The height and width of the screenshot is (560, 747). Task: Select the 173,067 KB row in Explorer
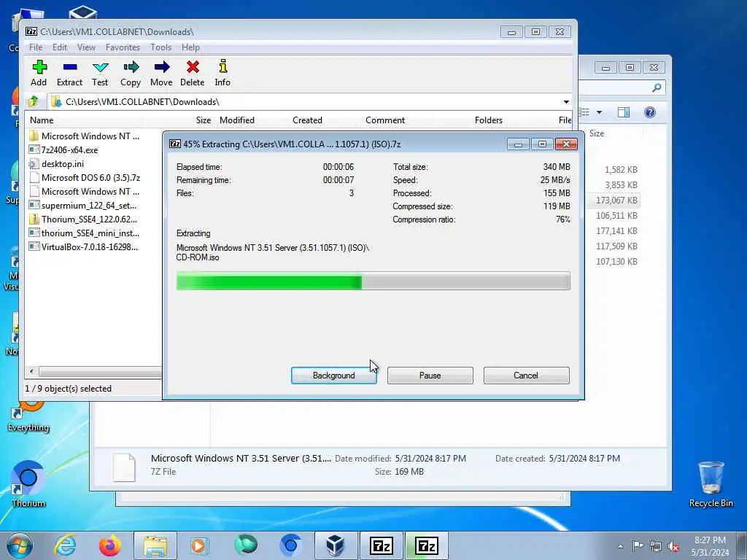pos(616,201)
